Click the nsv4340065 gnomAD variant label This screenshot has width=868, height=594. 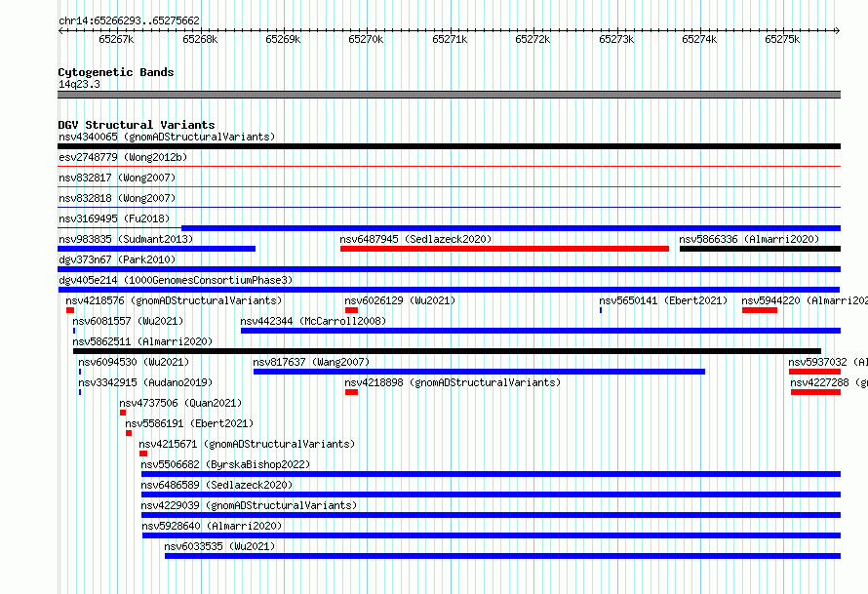[167, 137]
